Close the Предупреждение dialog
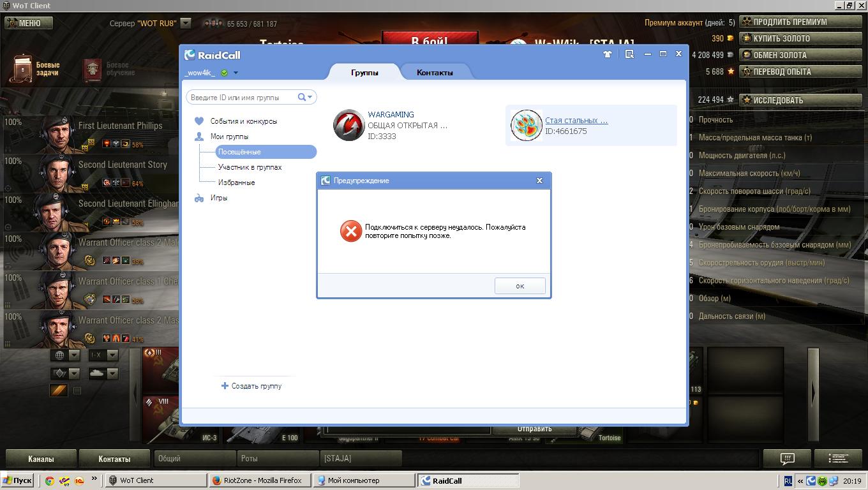 pos(539,181)
